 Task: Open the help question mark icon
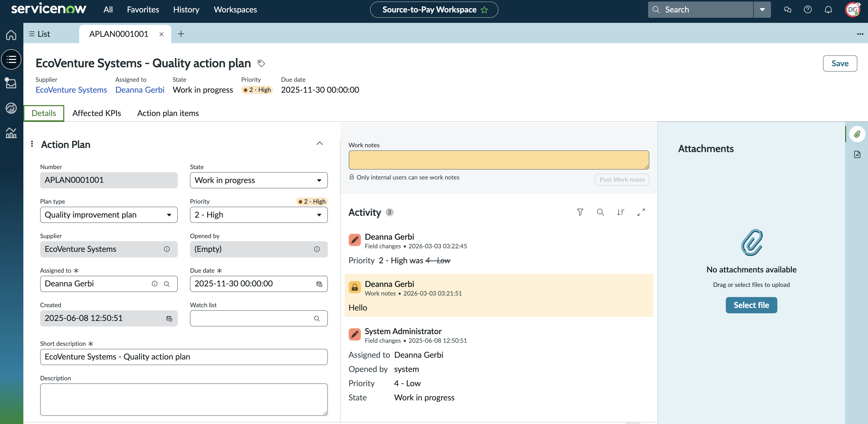coord(808,9)
